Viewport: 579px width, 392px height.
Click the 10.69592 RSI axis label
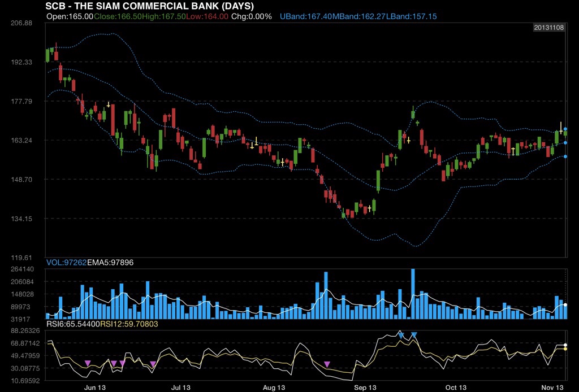click(25, 381)
